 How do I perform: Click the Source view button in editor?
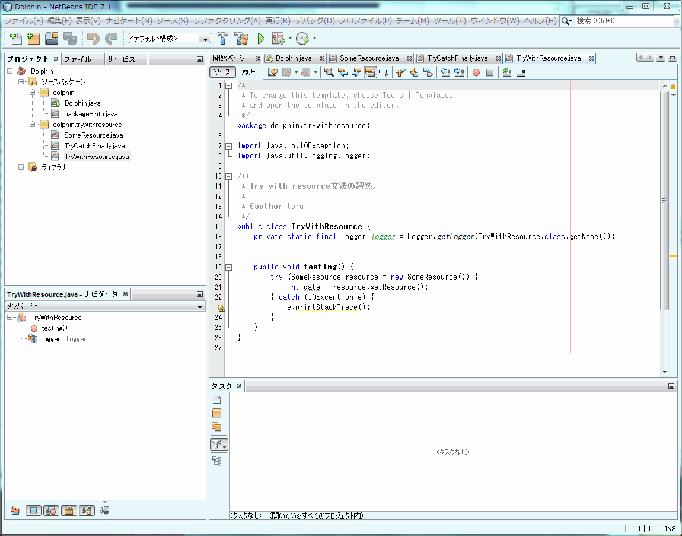(222, 72)
